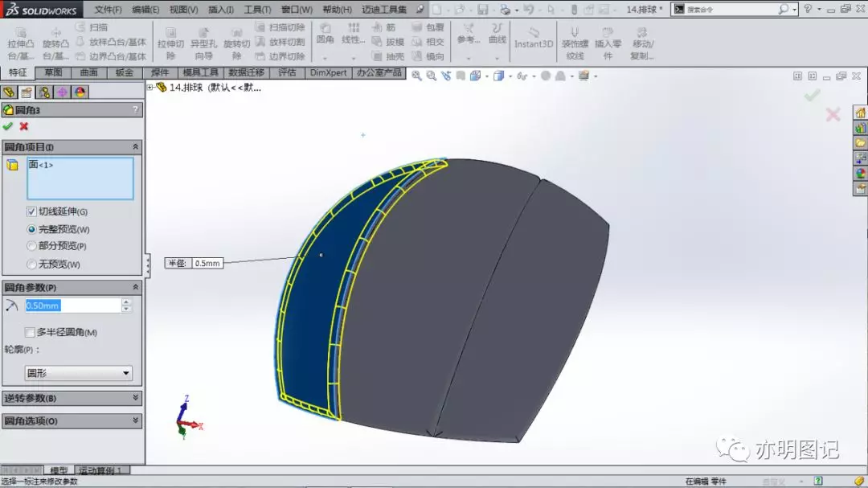Click the search commands field in title bar

coord(735,10)
